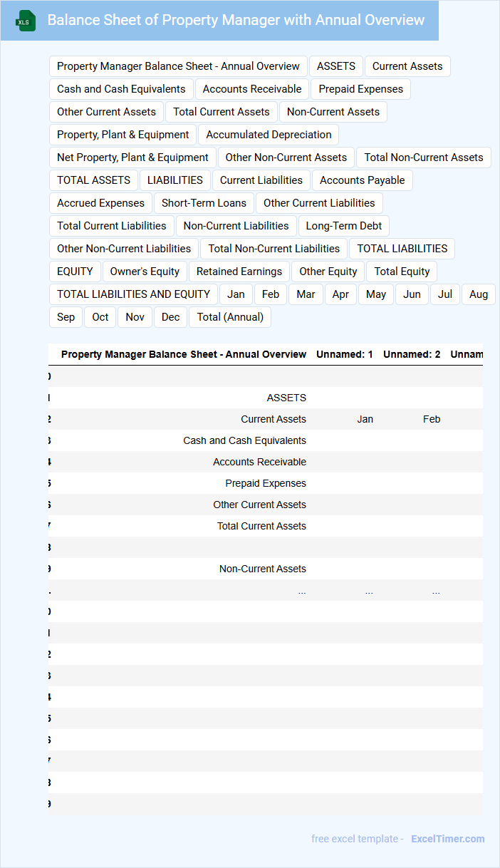Select the Cash and Cash Equivalents table cell
The image size is (500, 868).
244,440
